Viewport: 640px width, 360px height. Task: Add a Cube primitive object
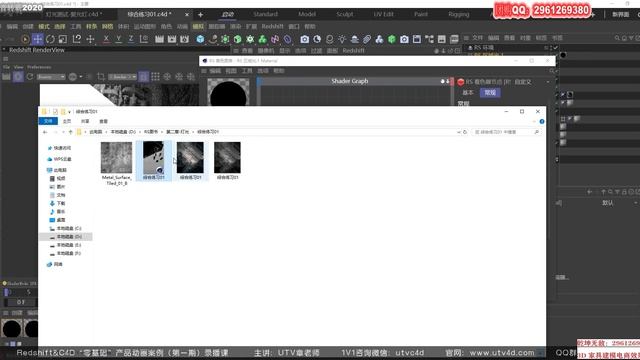click(x=200, y=39)
